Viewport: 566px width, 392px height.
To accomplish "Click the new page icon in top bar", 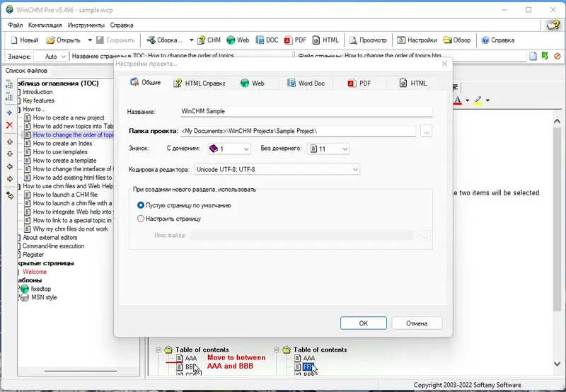I will click(x=533, y=56).
